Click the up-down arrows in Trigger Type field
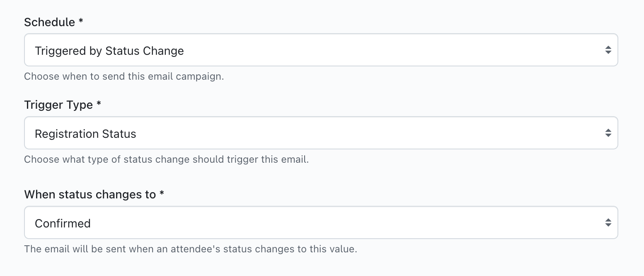Screen dimensions: 644x276 [608, 133]
